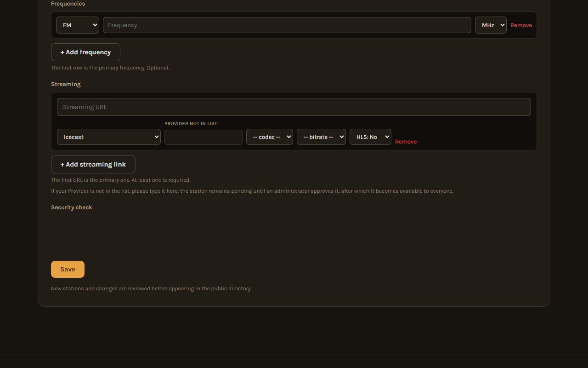The width and height of the screenshot is (588, 368).
Task: Click the Frequencies section label
Action: click(x=68, y=4)
